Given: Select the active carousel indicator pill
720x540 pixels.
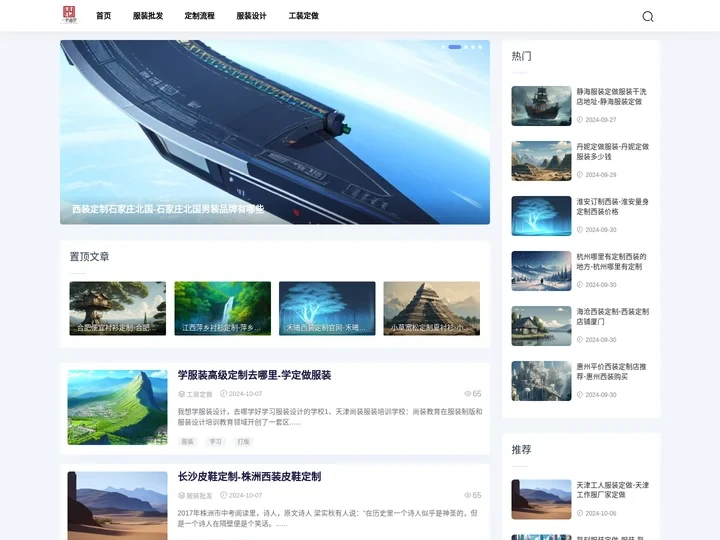Looking at the screenshot, I should (x=455, y=47).
